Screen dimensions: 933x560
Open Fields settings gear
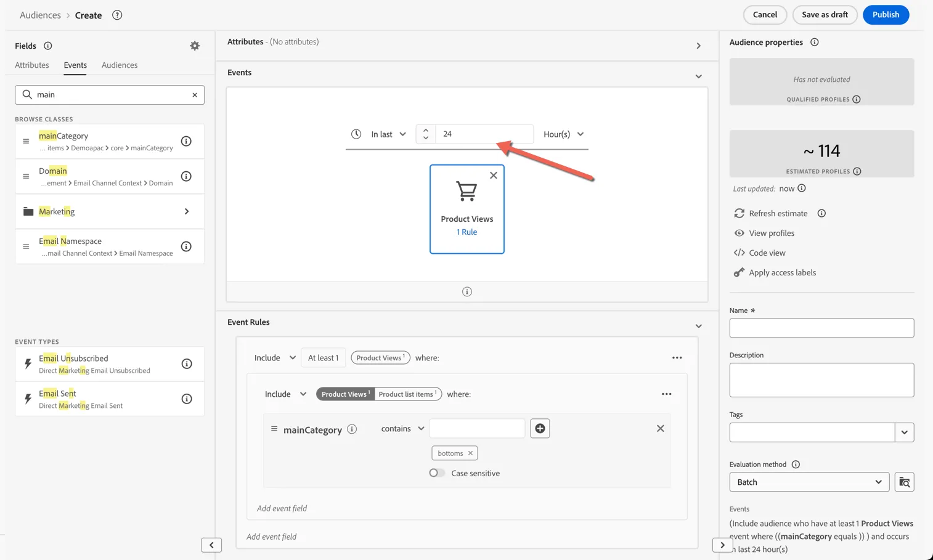(x=195, y=46)
